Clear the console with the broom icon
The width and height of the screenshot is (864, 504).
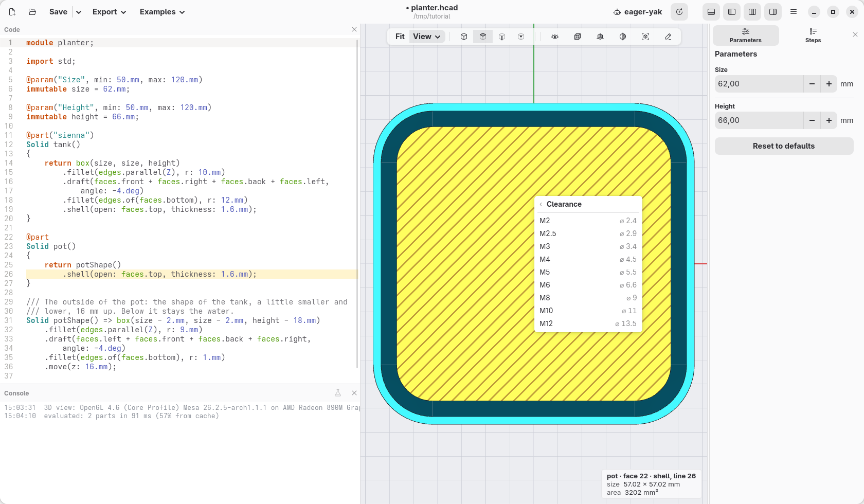338,393
